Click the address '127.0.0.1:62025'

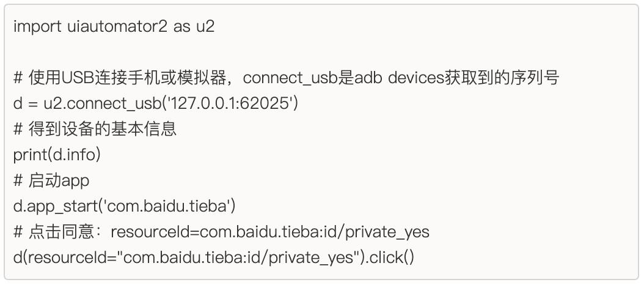coord(230,103)
